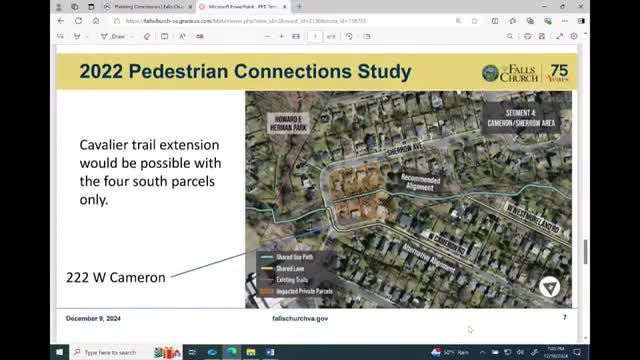Select the PDF eraser tool
The width and height of the screenshot is (640, 360).
tap(147, 36)
